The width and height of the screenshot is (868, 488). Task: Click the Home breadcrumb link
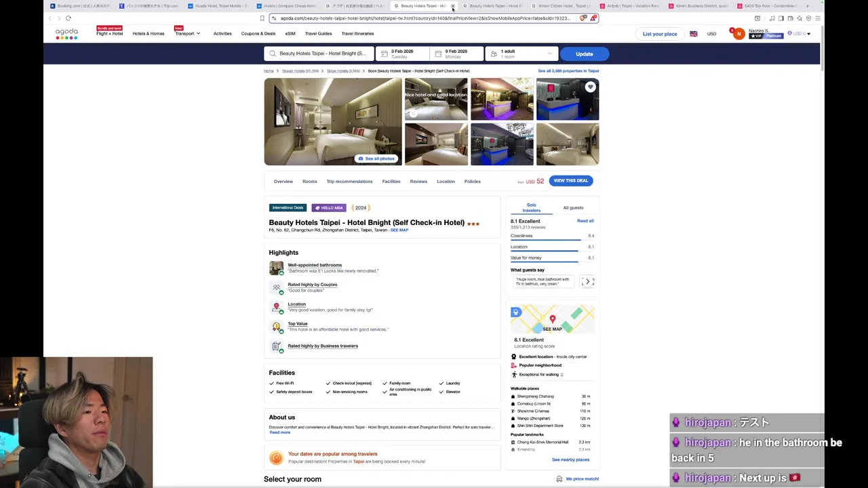pos(269,70)
